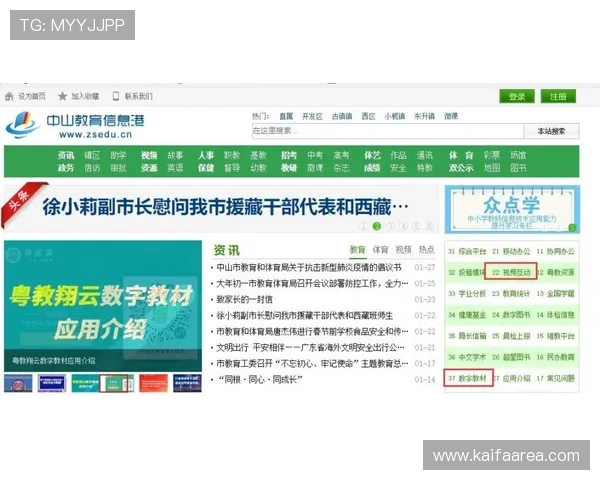The width and height of the screenshot is (600, 480).
Task: Open 14 体检信息 in the platform grid
Action: (555, 315)
